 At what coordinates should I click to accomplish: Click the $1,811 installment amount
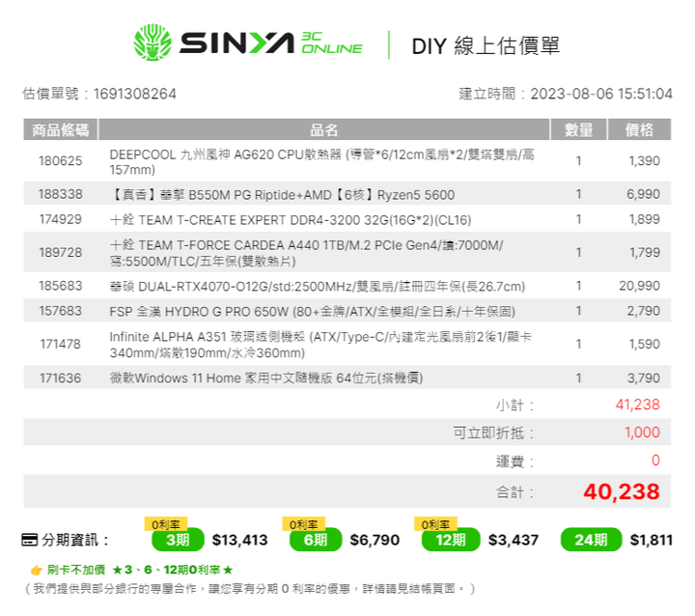[652, 540]
